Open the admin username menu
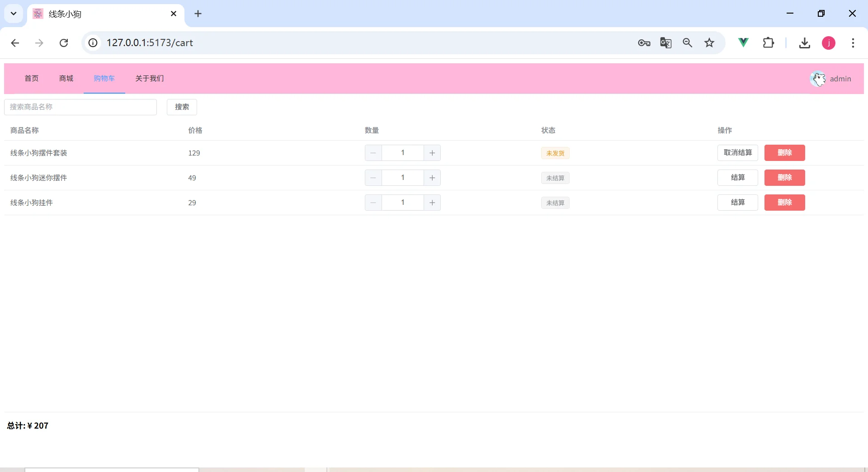Viewport: 868px width, 472px height. pos(840,79)
